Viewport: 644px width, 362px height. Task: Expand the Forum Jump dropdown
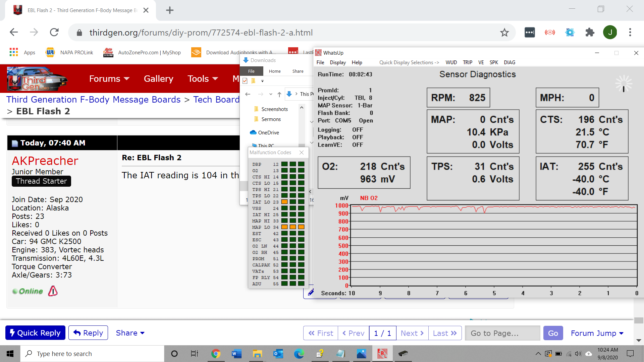(x=597, y=333)
